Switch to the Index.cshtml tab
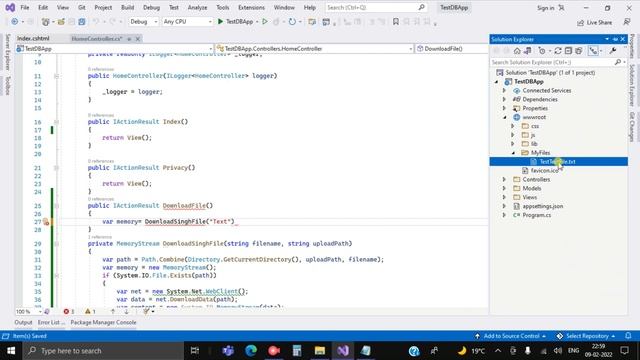The width and height of the screenshot is (640, 360). [33, 38]
